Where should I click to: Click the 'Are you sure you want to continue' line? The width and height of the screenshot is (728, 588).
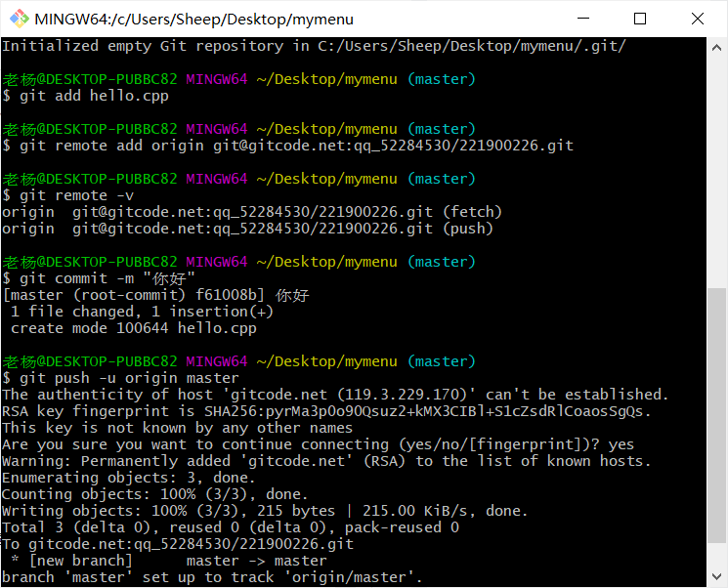click(318, 444)
